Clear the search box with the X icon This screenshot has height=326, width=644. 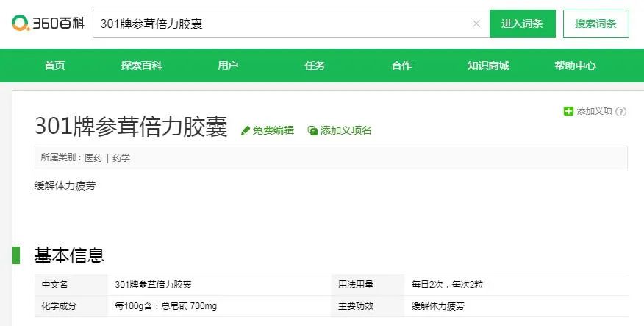(476, 24)
